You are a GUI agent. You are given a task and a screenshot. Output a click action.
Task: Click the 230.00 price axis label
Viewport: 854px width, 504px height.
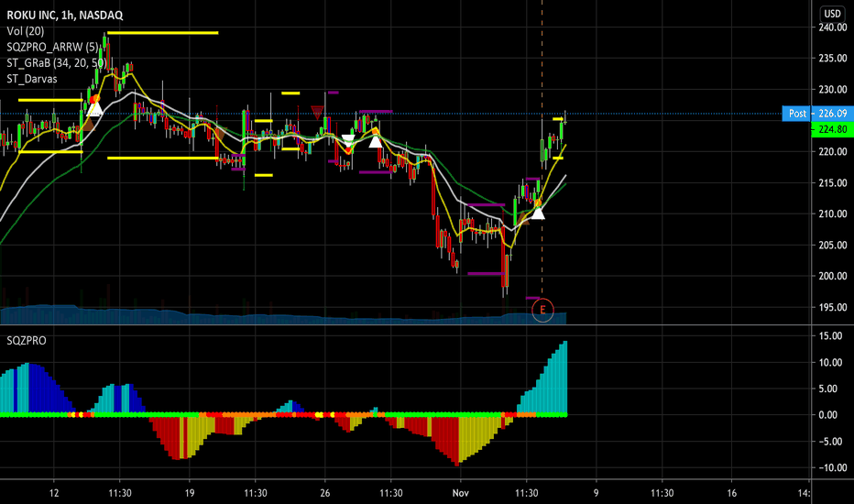tap(833, 90)
